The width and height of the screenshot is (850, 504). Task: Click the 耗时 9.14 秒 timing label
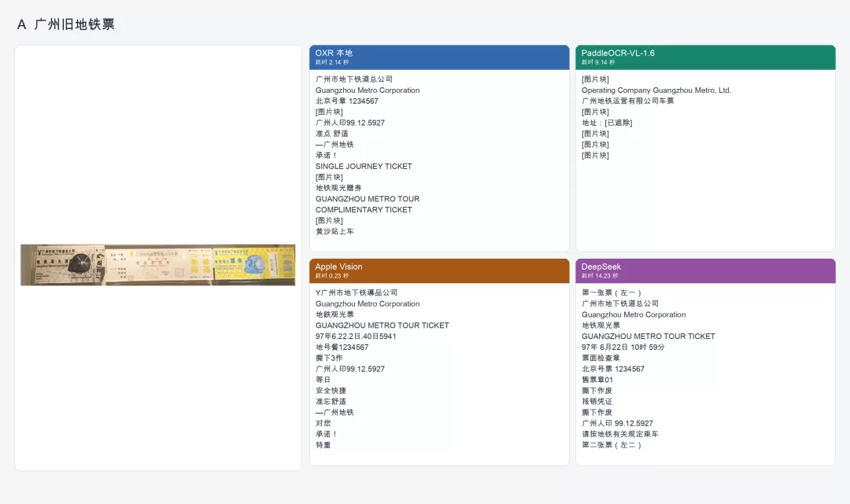pos(598,62)
